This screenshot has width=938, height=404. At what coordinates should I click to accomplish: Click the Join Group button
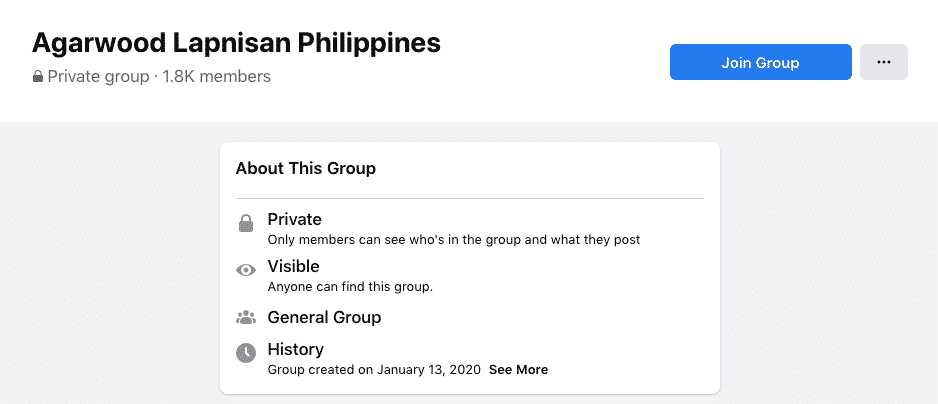pos(760,62)
